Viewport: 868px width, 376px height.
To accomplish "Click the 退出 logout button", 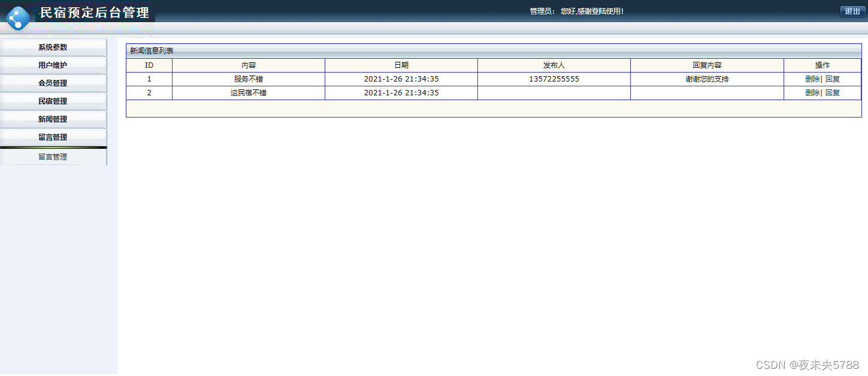I will (x=852, y=11).
